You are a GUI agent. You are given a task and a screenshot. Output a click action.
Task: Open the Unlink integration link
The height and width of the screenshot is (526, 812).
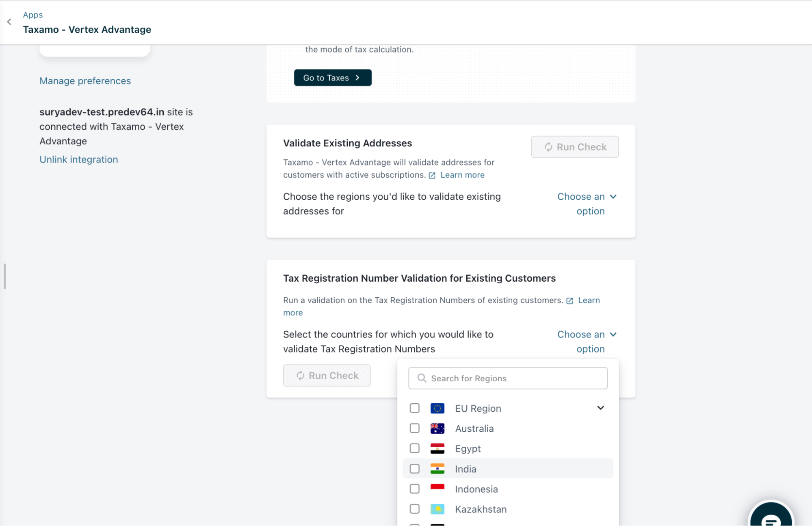click(x=78, y=159)
